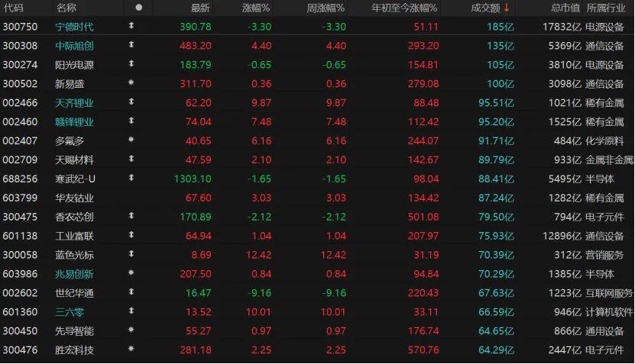Click the 最新 price column header
The height and width of the screenshot is (364, 635).
coord(200,8)
